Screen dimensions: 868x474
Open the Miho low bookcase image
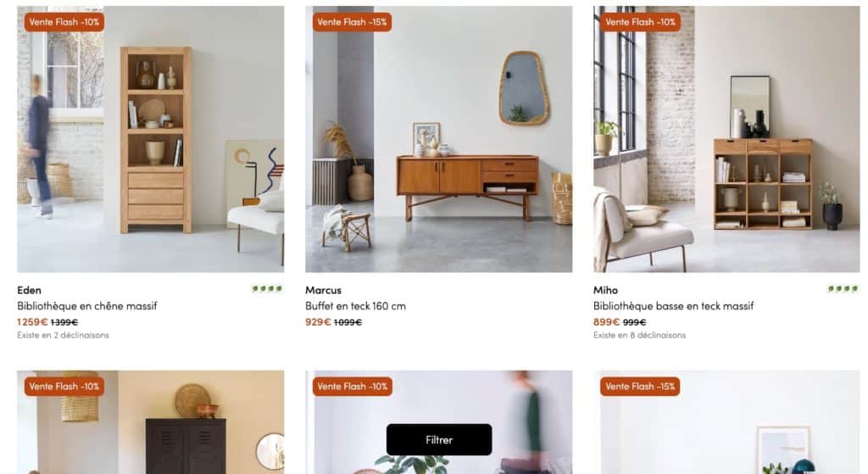click(726, 139)
